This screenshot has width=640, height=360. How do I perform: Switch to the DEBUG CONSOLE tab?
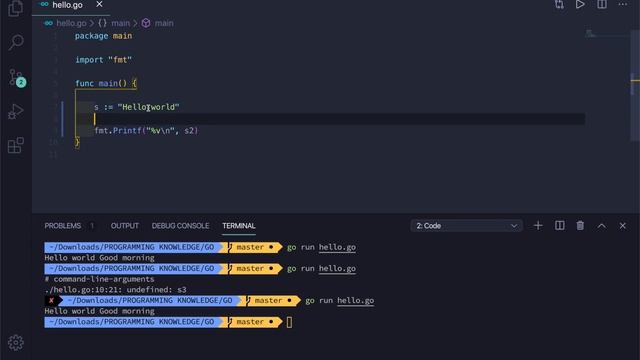180,226
